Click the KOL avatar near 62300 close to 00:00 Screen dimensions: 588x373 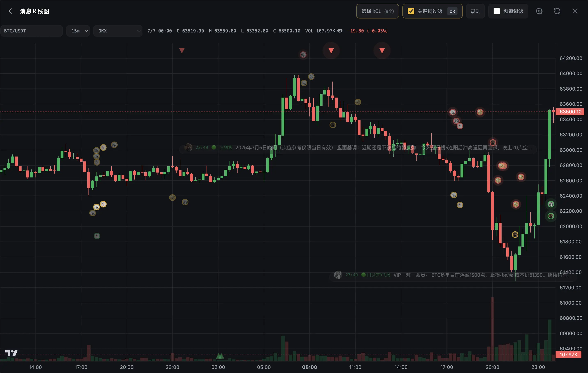pyautogui.click(x=185, y=202)
